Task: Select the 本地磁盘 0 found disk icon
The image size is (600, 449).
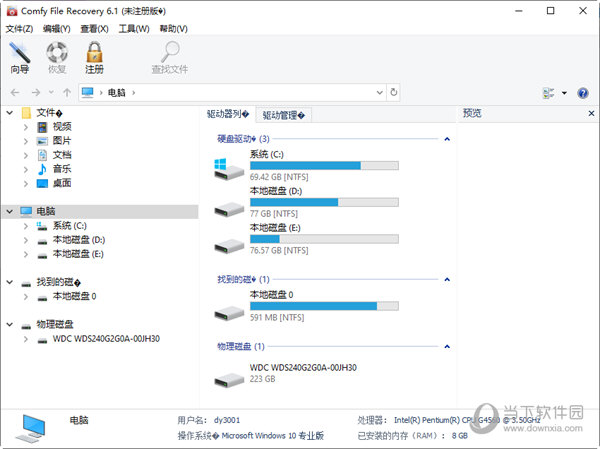Action: tap(229, 313)
